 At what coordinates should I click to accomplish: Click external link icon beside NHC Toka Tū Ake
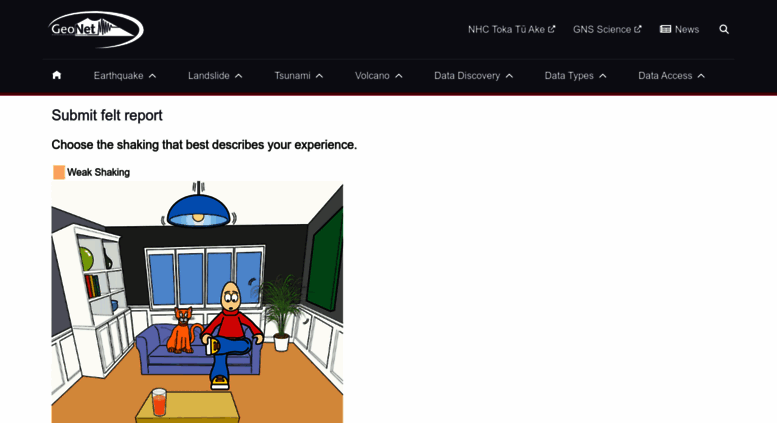[x=552, y=29]
